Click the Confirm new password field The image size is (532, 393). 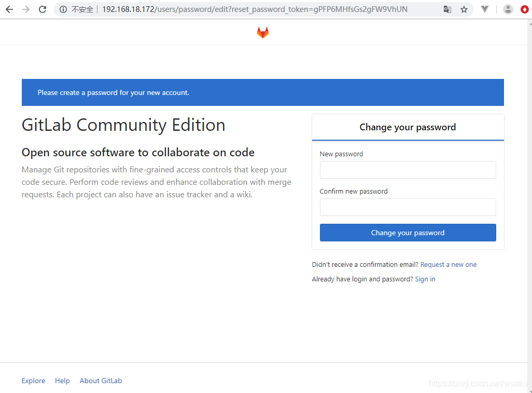408,207
